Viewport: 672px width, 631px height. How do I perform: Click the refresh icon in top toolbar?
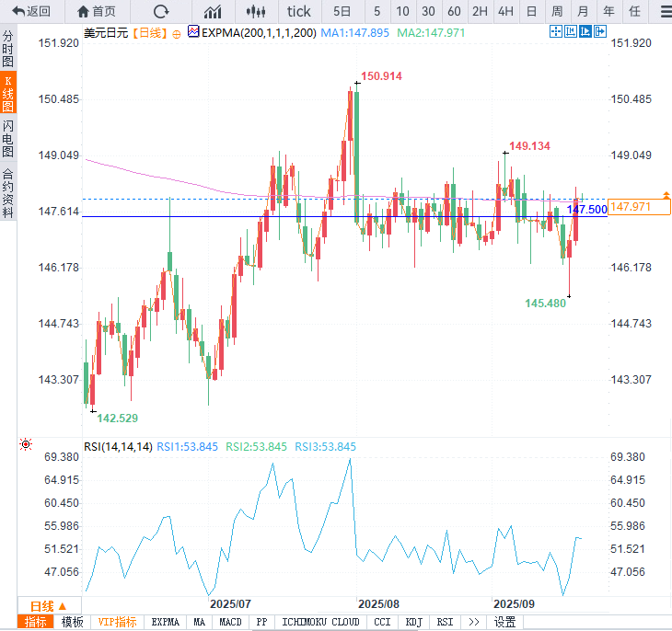[x=161, y=12]
